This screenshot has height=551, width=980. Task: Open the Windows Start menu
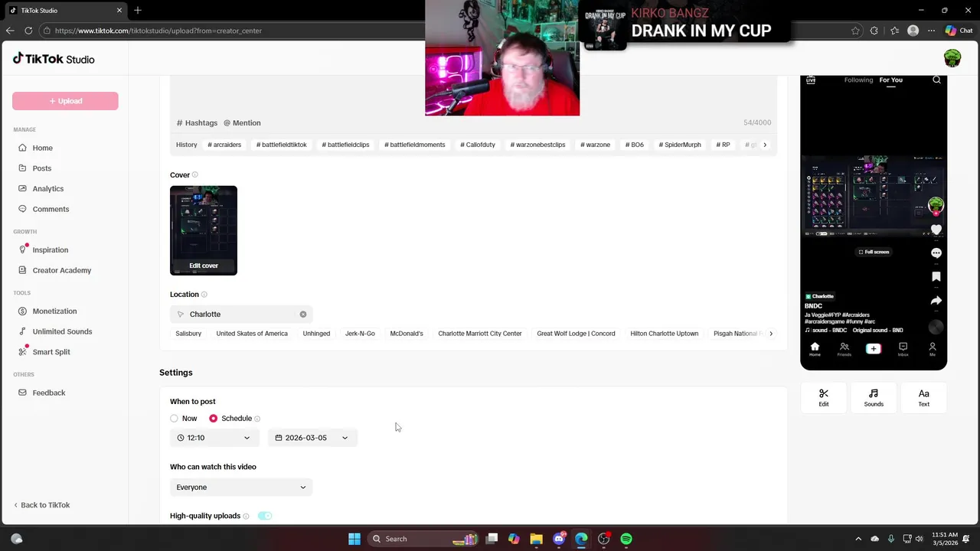point(354,539)
